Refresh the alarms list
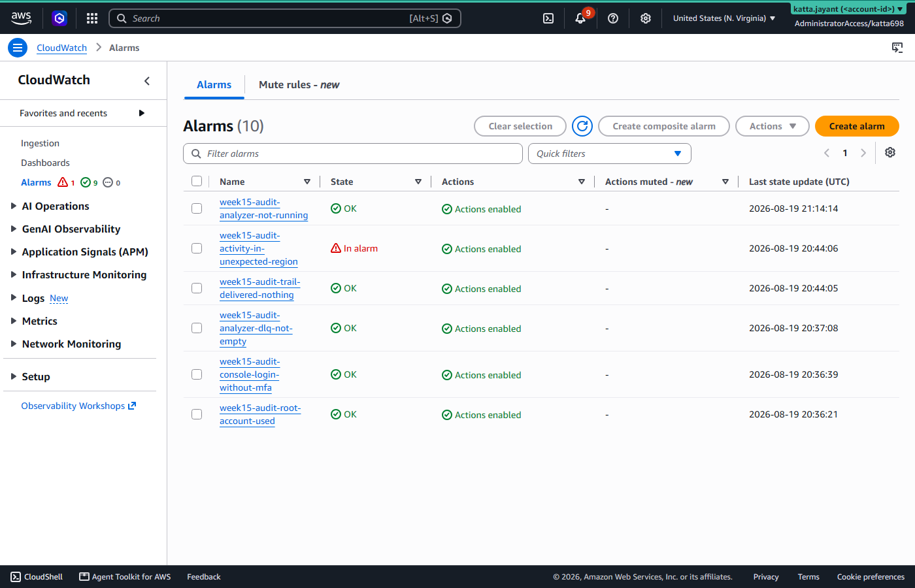This screenshot has height=588, width=915. coord(582,126)
